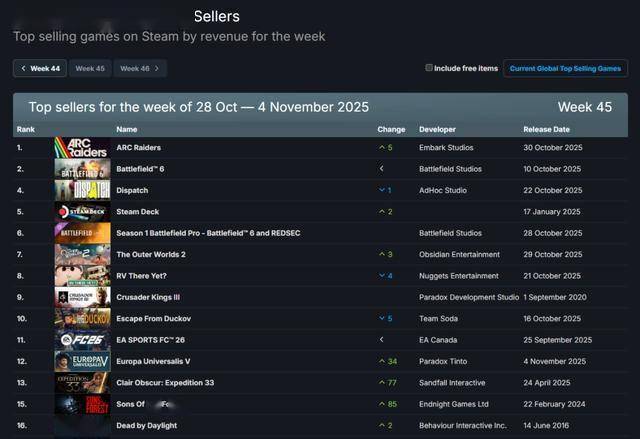Open the Dead by Daylight name link
This screenshot has width=640, height=439.
click(147, 426)
